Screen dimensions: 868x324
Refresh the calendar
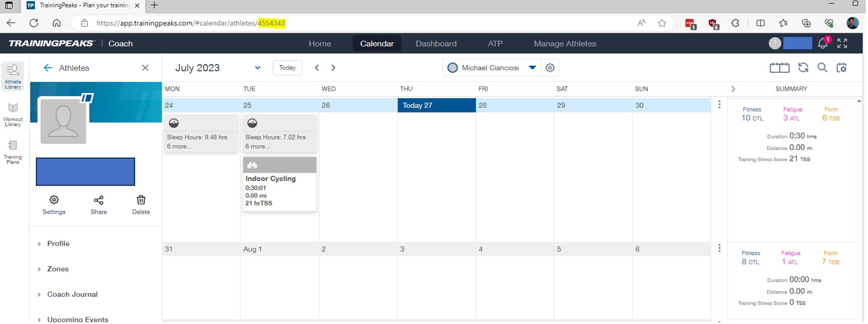[803, 68]
